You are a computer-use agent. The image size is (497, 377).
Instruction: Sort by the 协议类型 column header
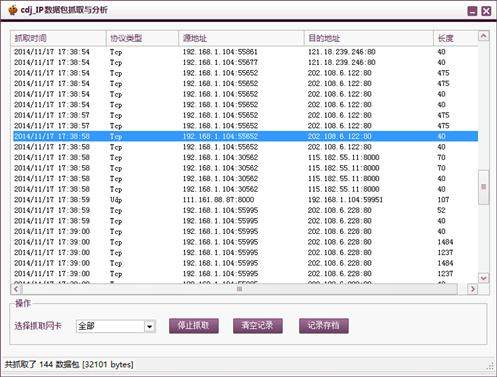142,38
